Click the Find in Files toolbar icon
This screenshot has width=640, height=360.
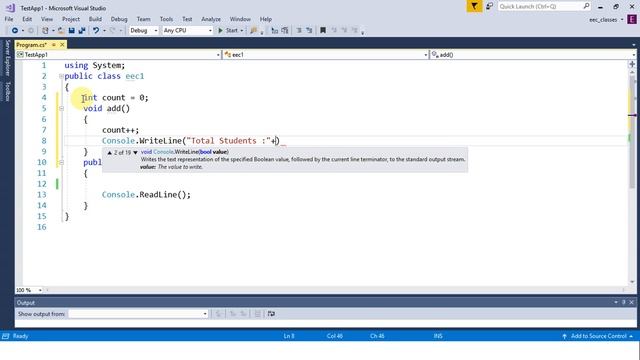253,31
